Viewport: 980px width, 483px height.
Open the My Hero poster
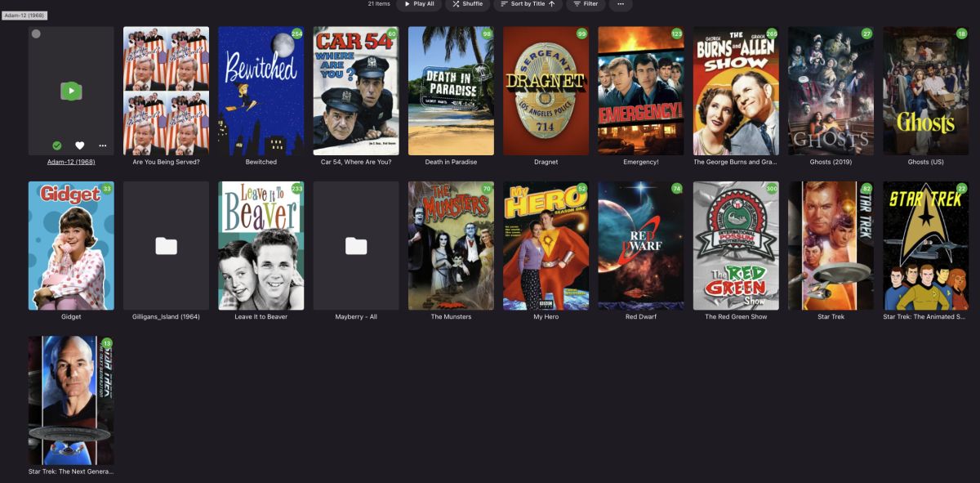(546, 246)
